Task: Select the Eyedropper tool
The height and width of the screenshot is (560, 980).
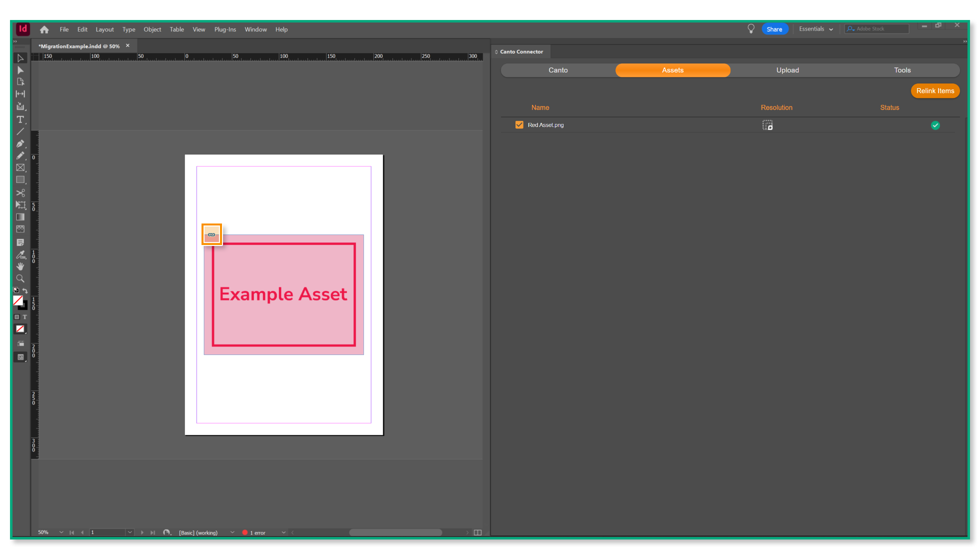Action: pos(20,254)
